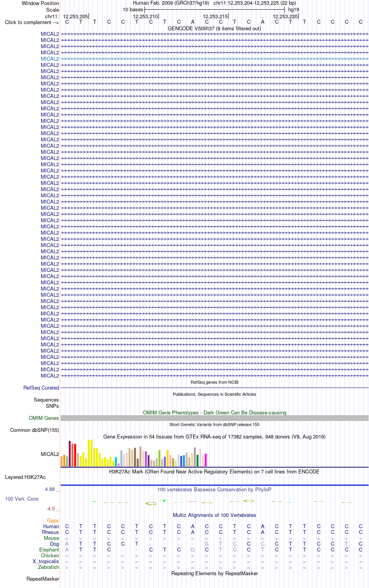The image size is (369, 588).
Task: Click the 12,253,215 position marker
Action: coord(215,16)
